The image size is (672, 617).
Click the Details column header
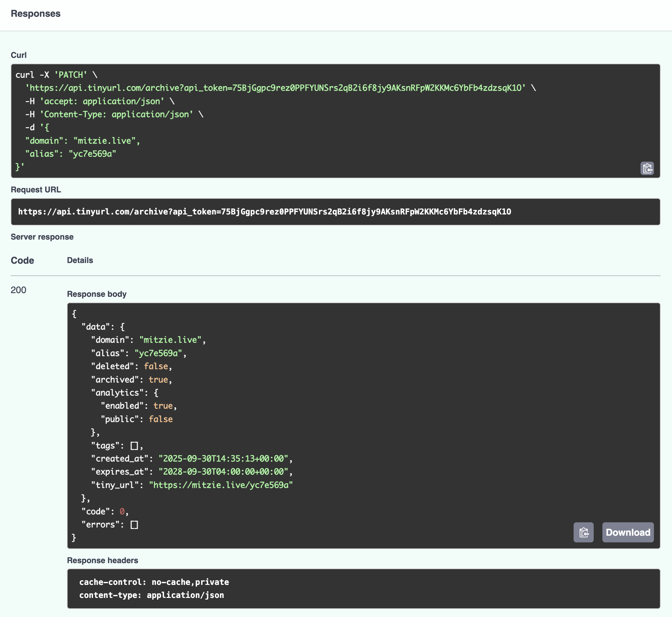[80, 260]
